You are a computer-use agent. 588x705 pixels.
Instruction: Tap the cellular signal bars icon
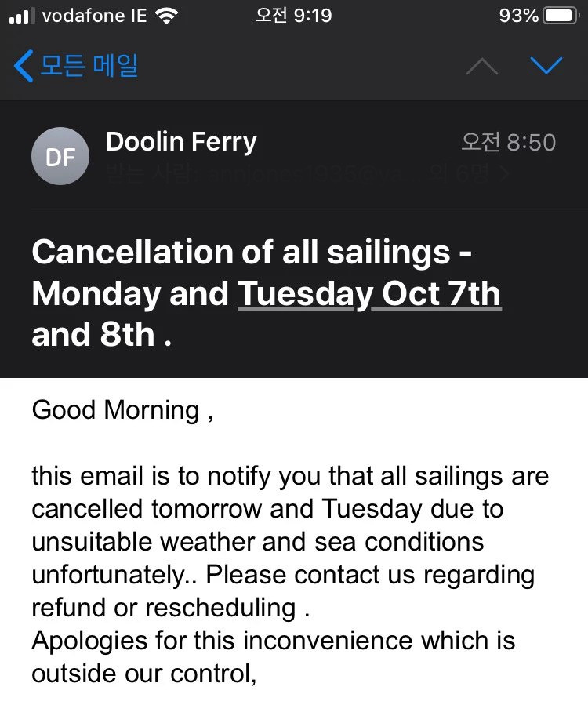[x=22, y=16]
